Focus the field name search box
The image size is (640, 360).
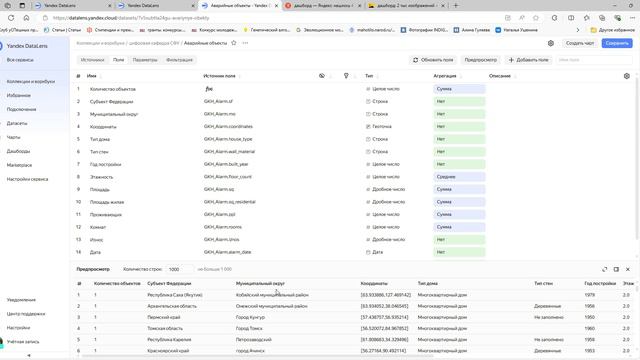coord(594,60)
